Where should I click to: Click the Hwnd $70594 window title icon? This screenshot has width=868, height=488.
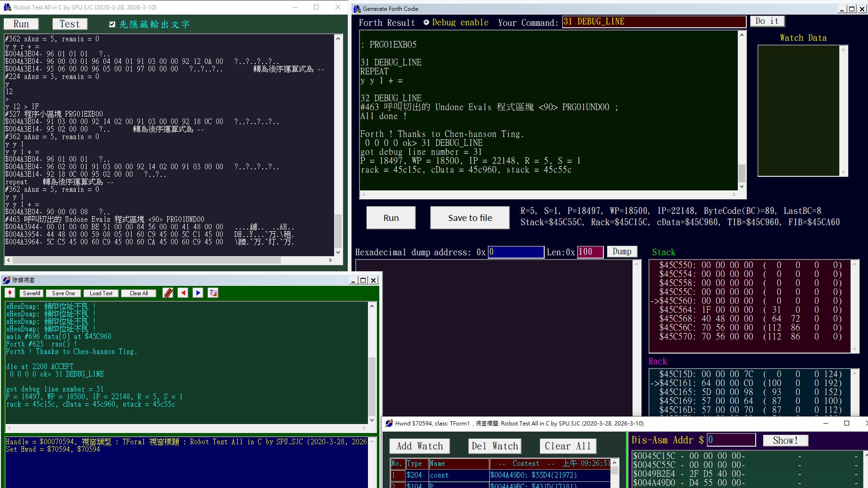[389, 423]
